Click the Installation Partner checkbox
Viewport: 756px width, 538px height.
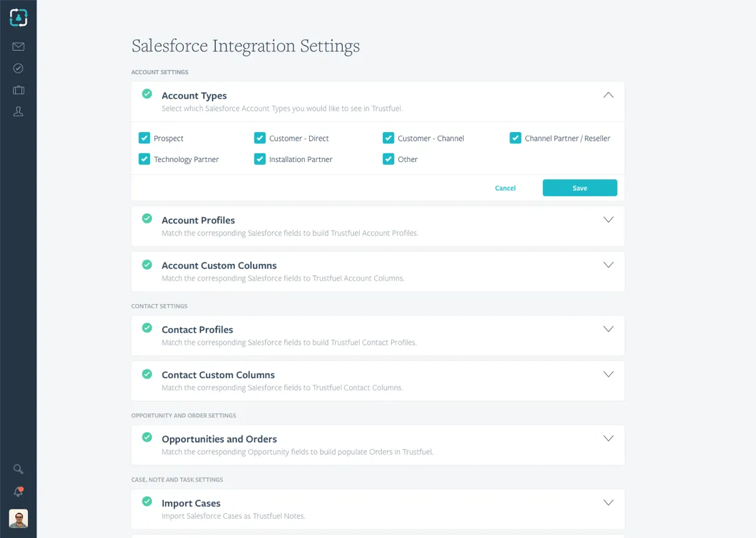coord(259,159)
